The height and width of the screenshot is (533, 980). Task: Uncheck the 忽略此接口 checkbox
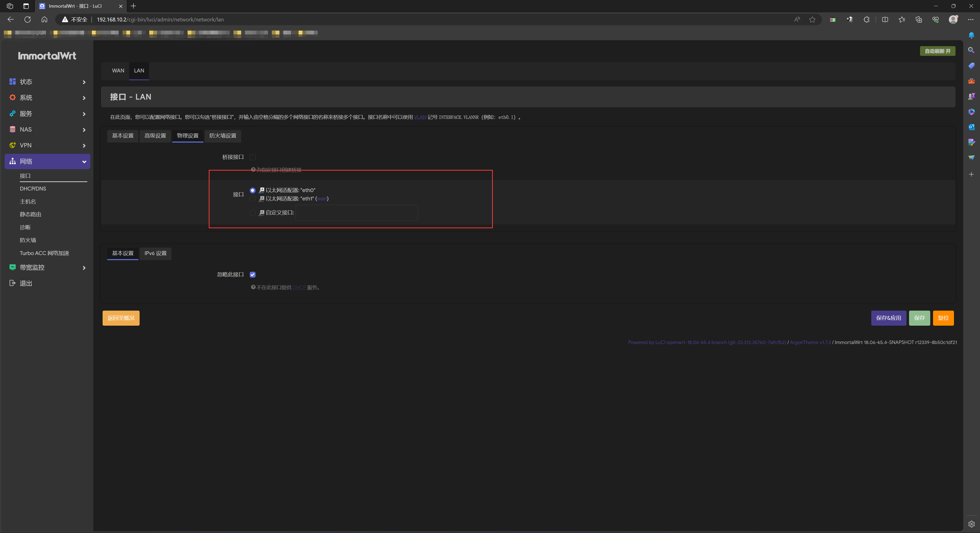click(253, 274)
